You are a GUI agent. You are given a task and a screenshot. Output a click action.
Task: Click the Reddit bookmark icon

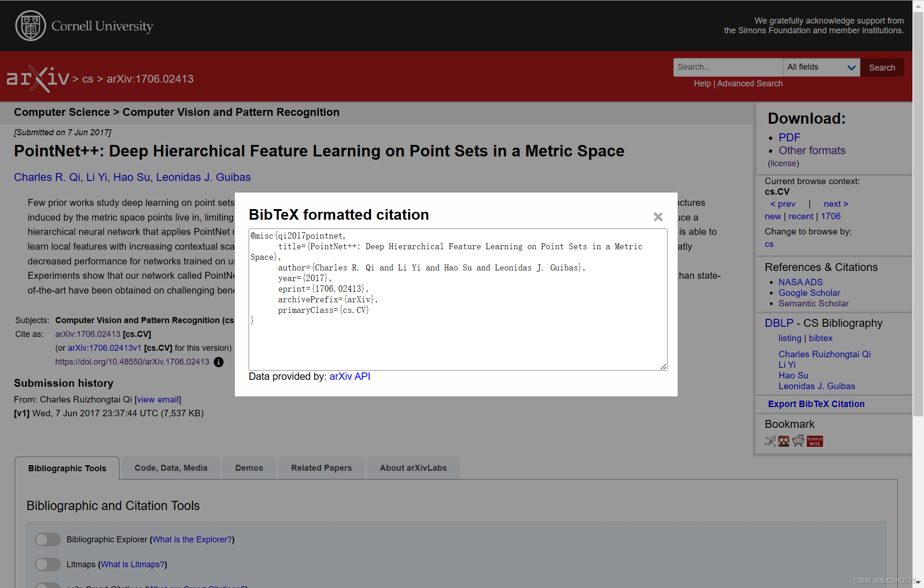(x=798, y=441)
